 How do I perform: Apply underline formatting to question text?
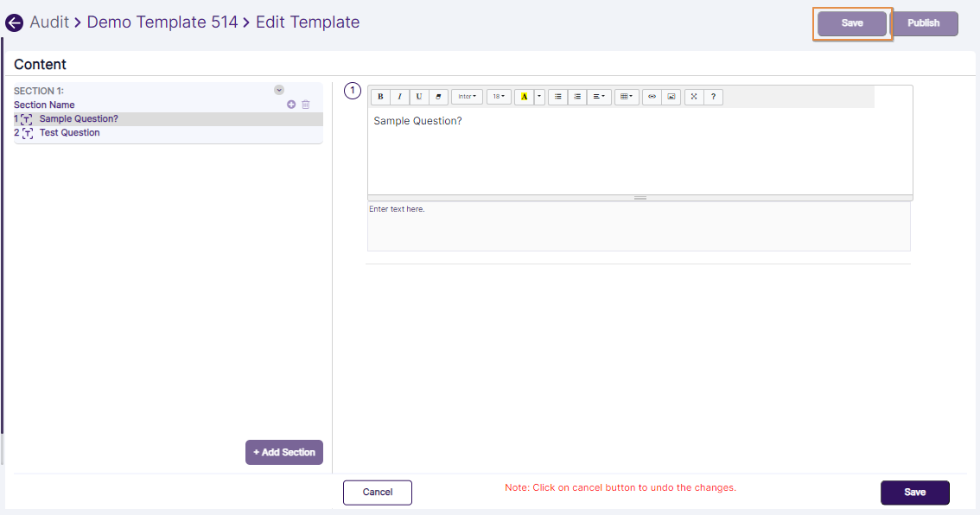tap(418, 96)
